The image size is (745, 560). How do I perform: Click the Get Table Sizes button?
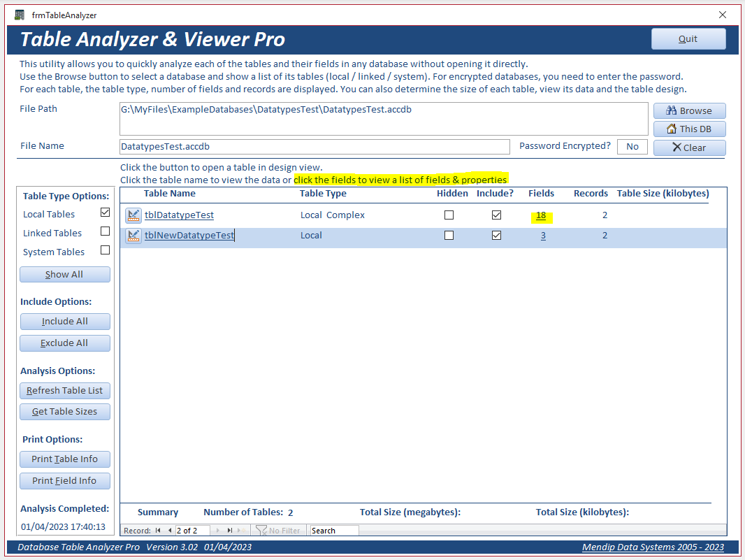(64, 412)
